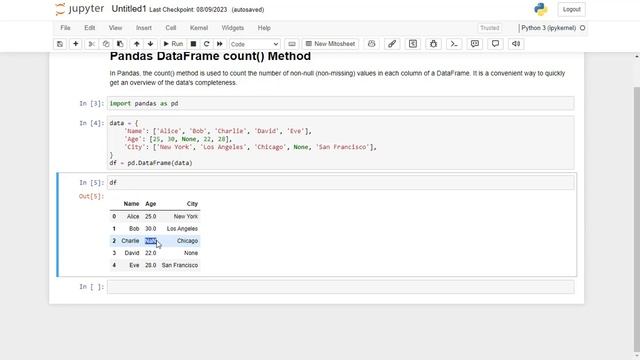Click the notebook title Untitled1
The height and width of the screenshot is (360, 640).
pyautogui.click(x=129, y=9)
